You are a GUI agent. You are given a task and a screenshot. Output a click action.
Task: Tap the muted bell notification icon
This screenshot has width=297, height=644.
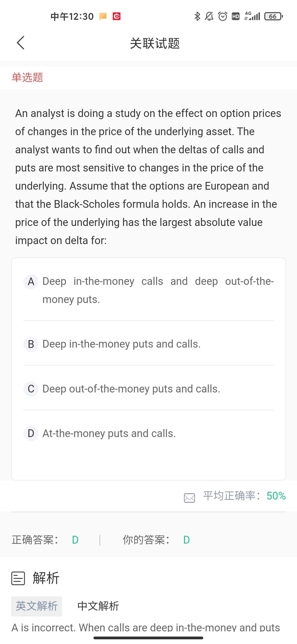[x=209, y=17]
